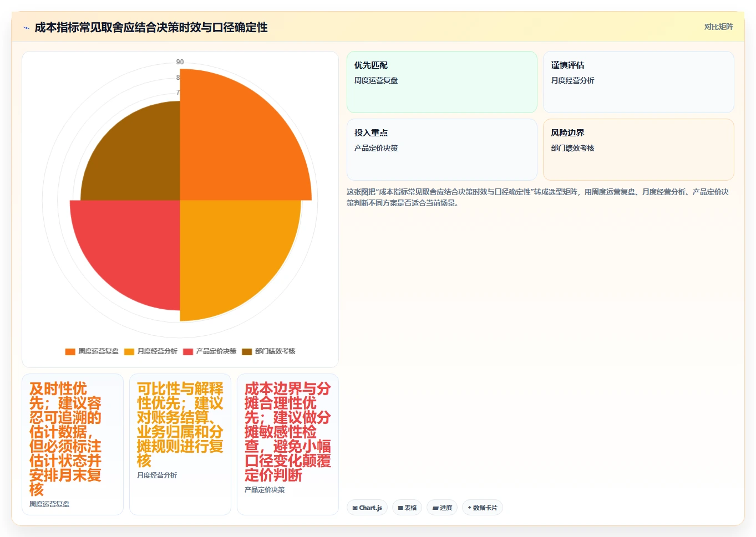This screenshot has height=537, width=756.
Task: Click the 对比矩阵 label in the header
Action: [x=718, y=27]
